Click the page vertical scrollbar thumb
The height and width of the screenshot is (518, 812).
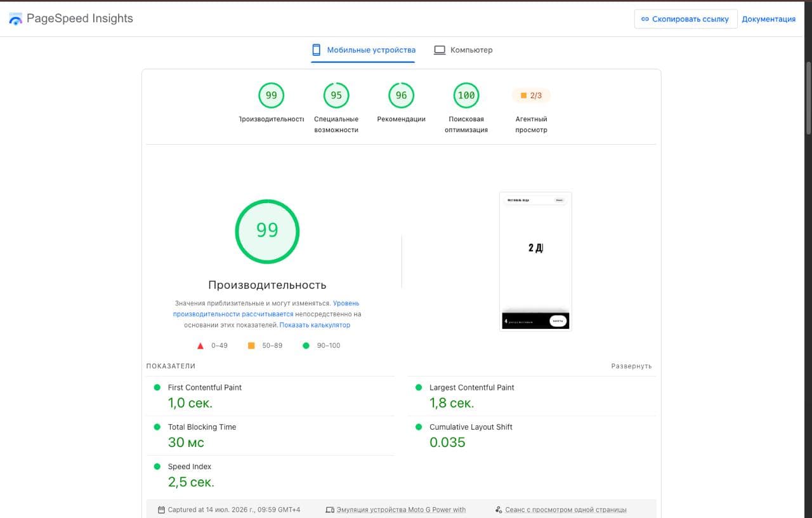tap(808, 98)
